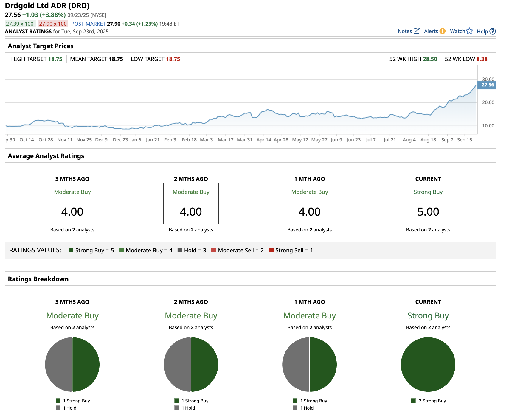Click the Ratings Breakdown heading

tap(38, 279)
